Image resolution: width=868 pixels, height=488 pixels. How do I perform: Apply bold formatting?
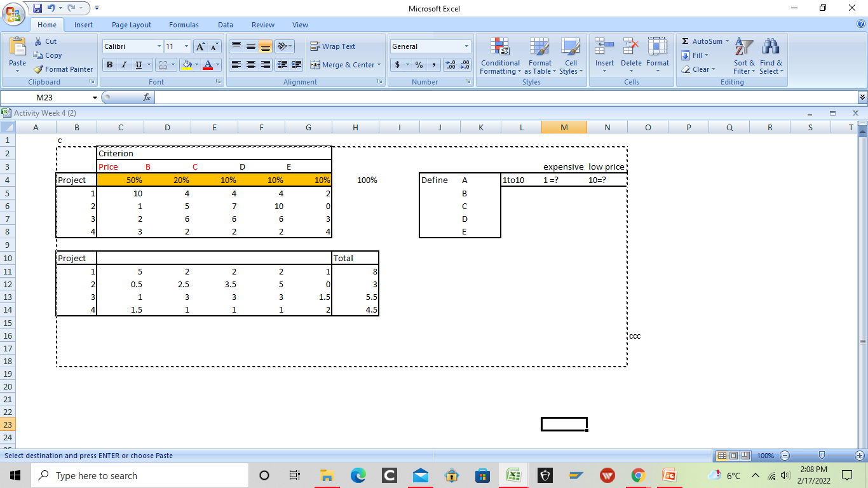pyautogui.click(x=109, y=65)
